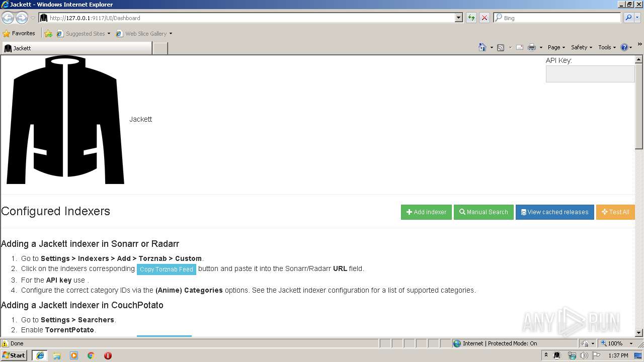
Task: Click the warning icon in status bar
Action: 5,344
